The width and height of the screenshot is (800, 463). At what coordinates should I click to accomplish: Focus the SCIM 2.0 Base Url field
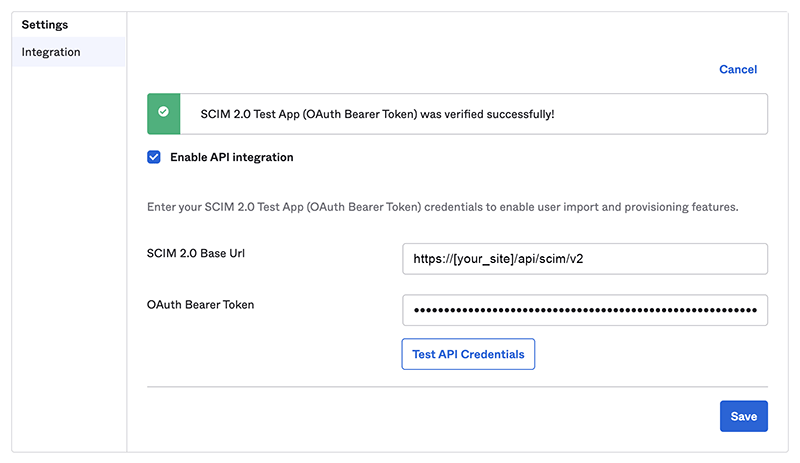[x=584, y=259]
